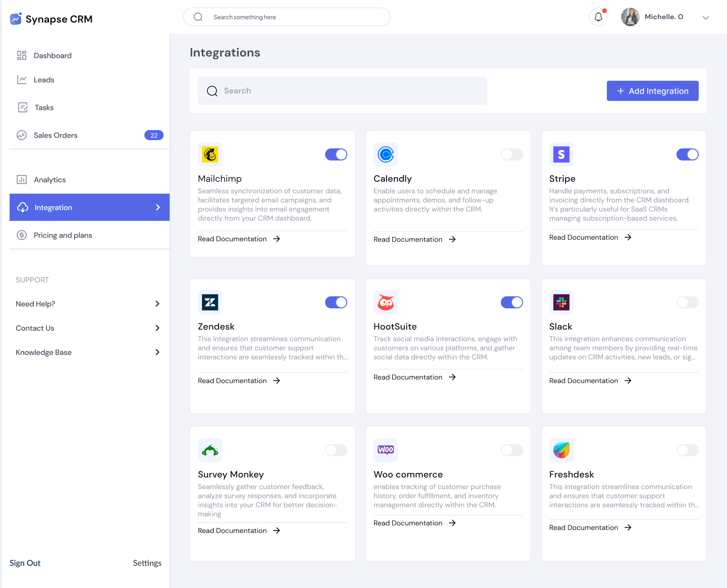Click the top 'Search something here' field
This screenshot has height=588, width=727.
(287, 17)
